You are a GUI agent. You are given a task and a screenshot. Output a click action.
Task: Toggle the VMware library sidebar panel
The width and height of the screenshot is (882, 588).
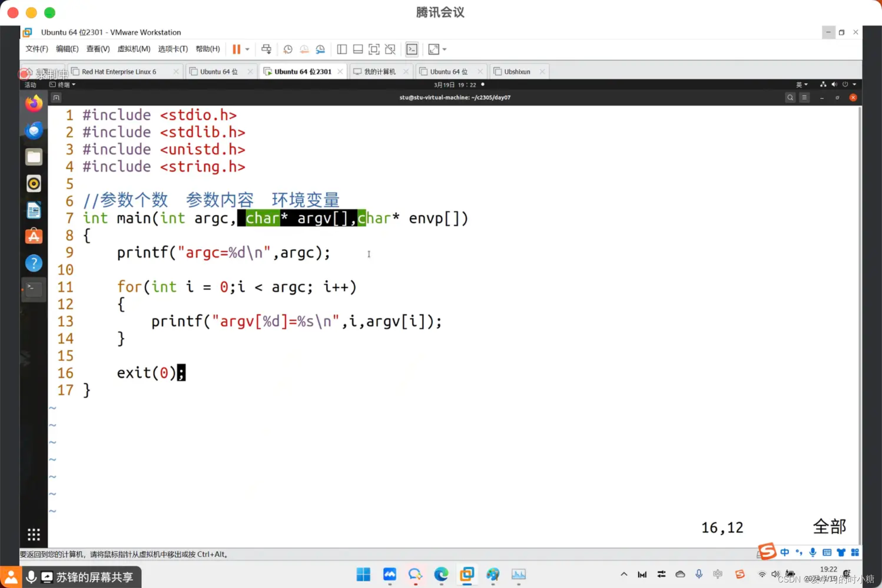342,49
